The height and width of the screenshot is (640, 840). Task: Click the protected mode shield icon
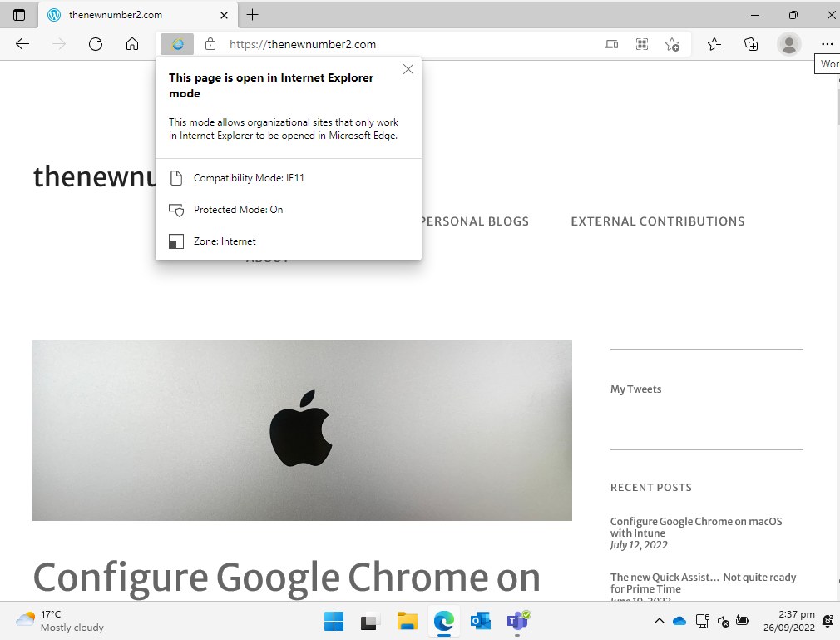tap(176, 210)
